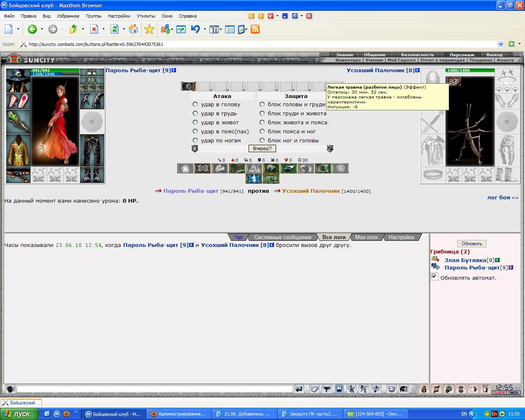Click in the chat message input field
Viewport: 525px width, 420px height.
pos(155,389)
